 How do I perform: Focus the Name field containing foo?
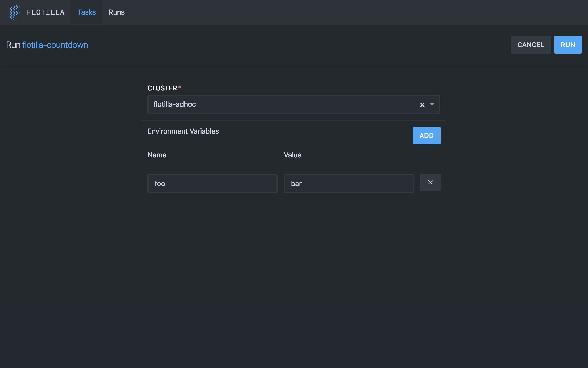212,184
